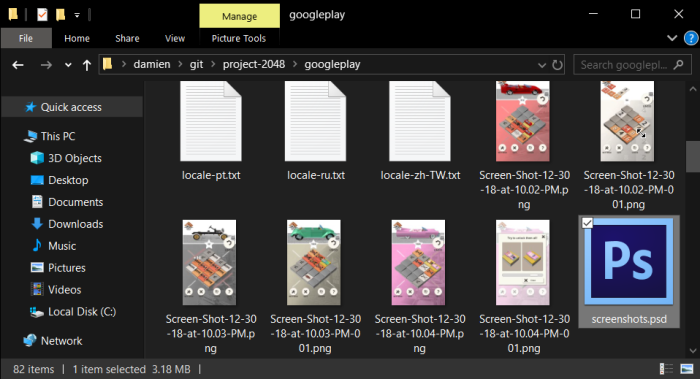Open the File menu
This screenshot has width=700, height=379.
click(x=26, y=38)
